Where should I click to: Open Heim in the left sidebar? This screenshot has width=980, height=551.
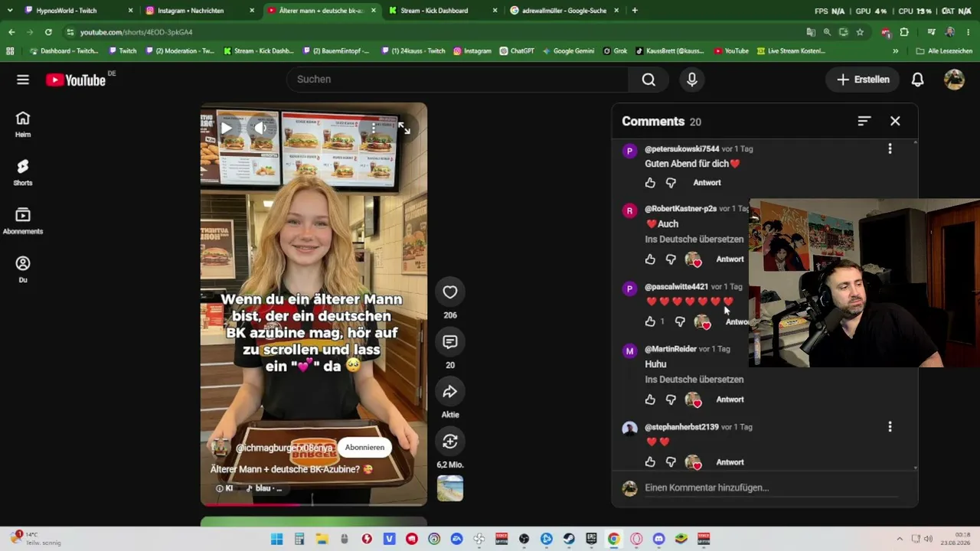(23, 124)
